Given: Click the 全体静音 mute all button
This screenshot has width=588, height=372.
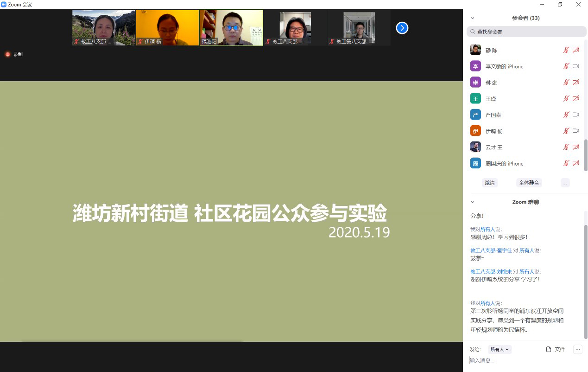Looking at the screenshot, I should (x=529, y=183).
